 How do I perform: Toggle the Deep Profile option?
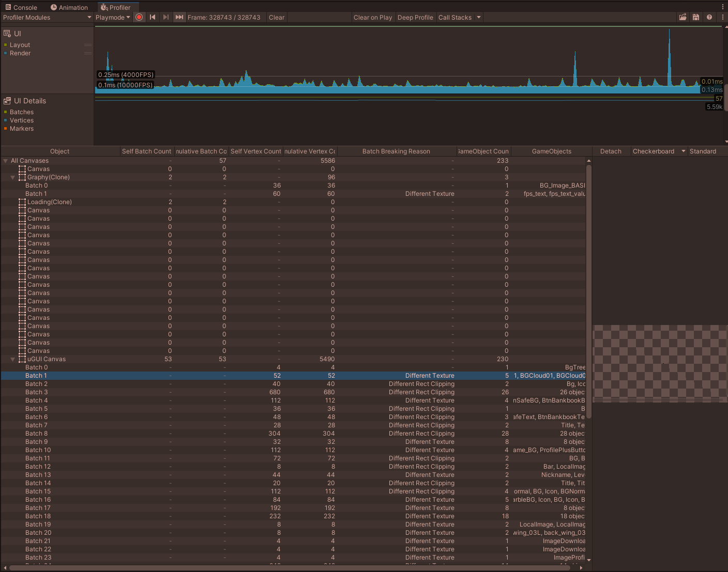tap(415, 17)
